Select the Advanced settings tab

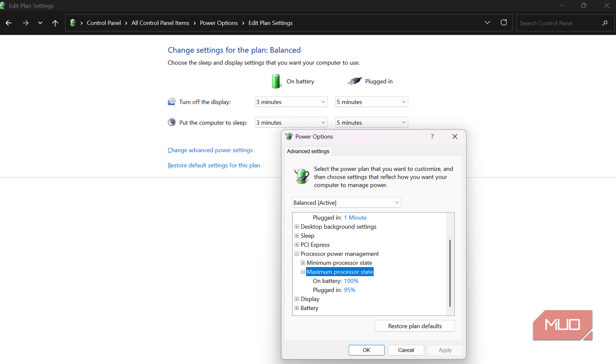308,151
